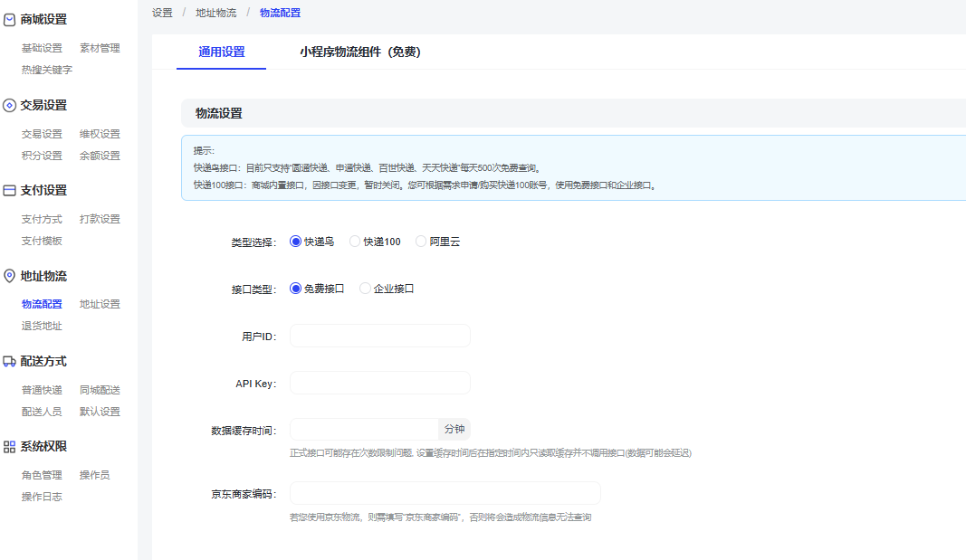Open 退货地址 in the sidebar
966x560 pixels.
(42, 326)
